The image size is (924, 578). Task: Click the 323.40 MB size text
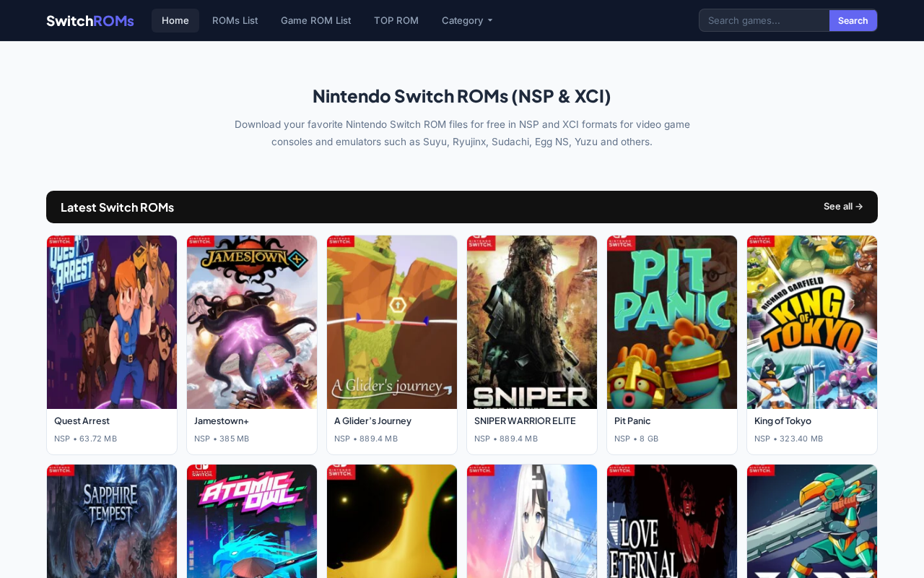click(x=801, y=439)
